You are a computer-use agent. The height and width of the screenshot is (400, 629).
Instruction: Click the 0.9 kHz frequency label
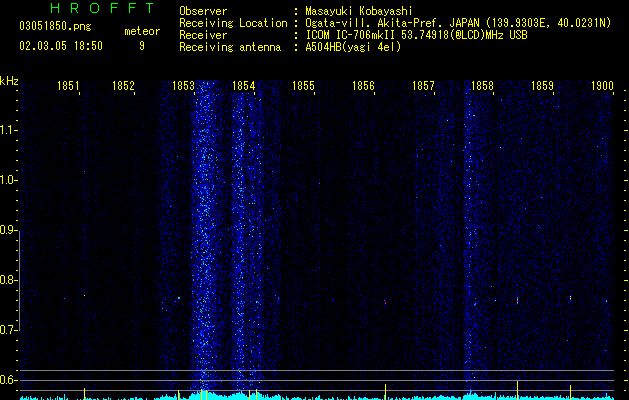point(8,230)
